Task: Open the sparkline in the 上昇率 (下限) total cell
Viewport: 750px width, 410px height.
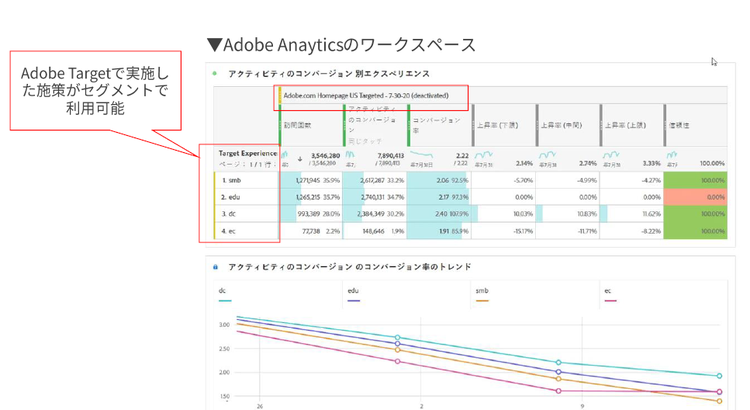Action: (484, 155)
